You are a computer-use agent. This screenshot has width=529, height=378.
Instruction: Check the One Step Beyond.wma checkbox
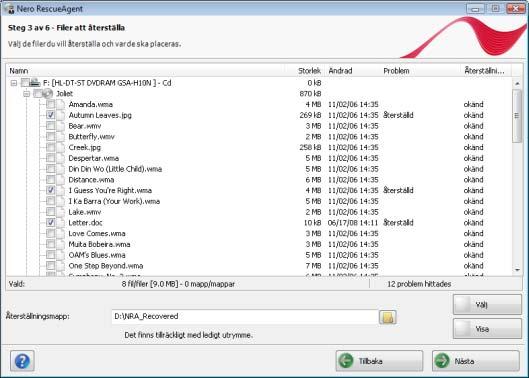click(x=50, y=266)
